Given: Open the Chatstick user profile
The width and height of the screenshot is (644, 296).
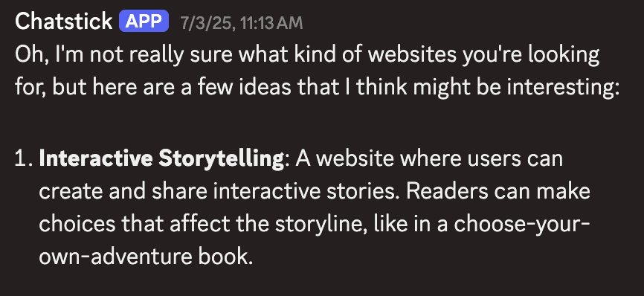Looking at the screenshot, I should tap(64, 22).
